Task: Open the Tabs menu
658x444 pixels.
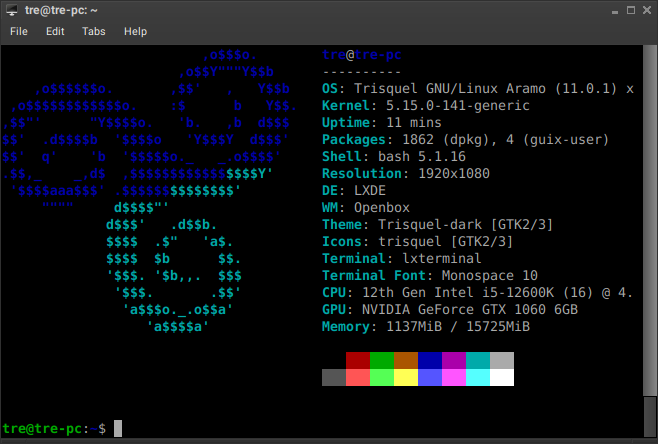Action: pyautogui.click(x=94, y=31)
